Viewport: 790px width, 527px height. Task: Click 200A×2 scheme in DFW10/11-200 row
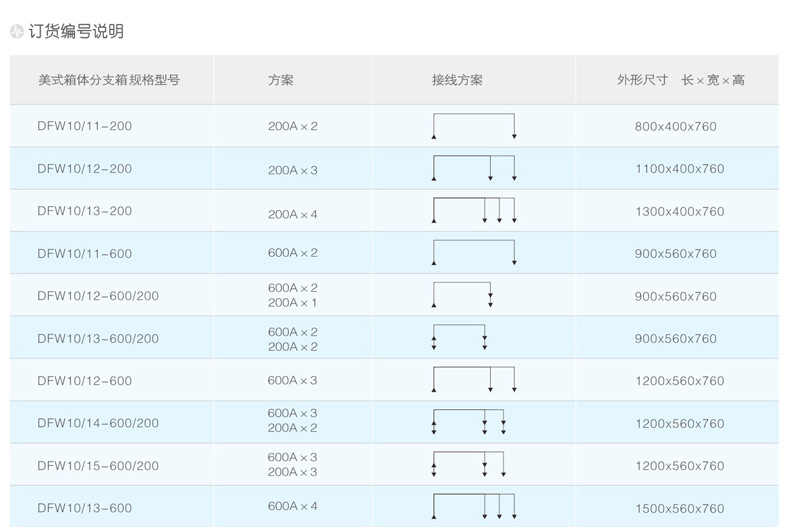[293, 126]
